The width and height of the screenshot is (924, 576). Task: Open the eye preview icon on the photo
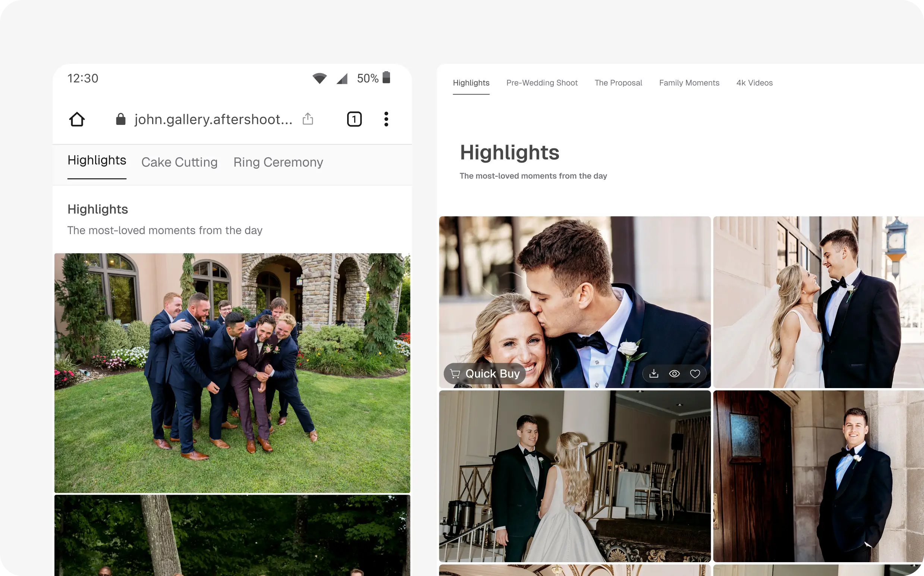(675, 373)
